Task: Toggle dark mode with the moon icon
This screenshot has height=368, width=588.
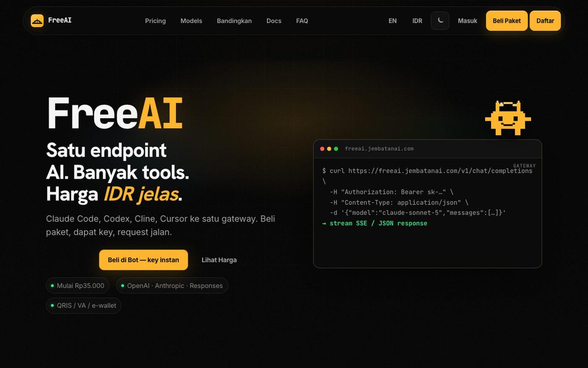Action: [440, 21]
